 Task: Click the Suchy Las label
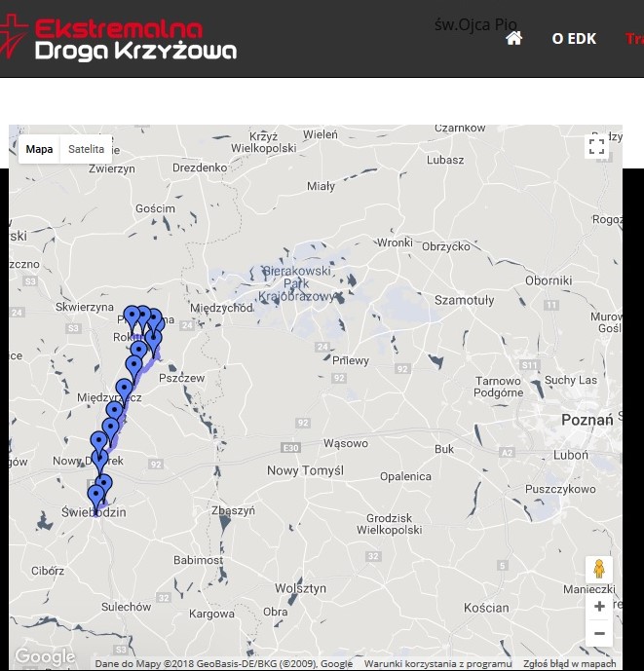pos(570,380)
